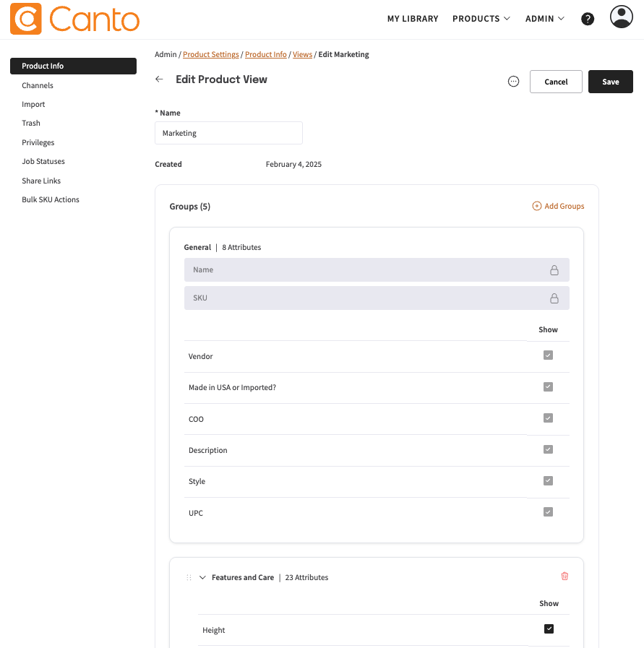644x648 pixels.
Task: Click the plus icon for Add Groups
Action: pos(536,206)
